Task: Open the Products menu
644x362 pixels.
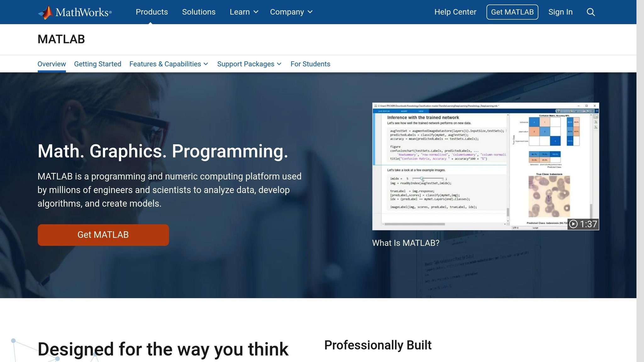Action: point(152,12)
